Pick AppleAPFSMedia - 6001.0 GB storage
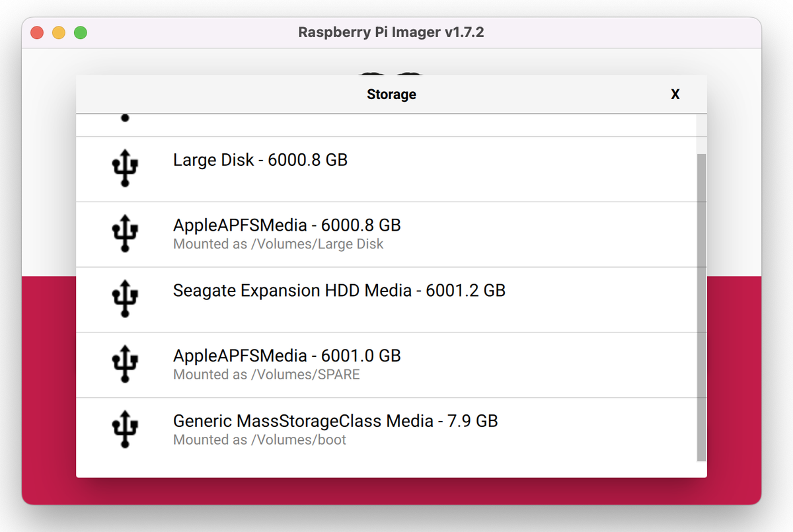This screenshot has width=793, height=532. point(287,356)
